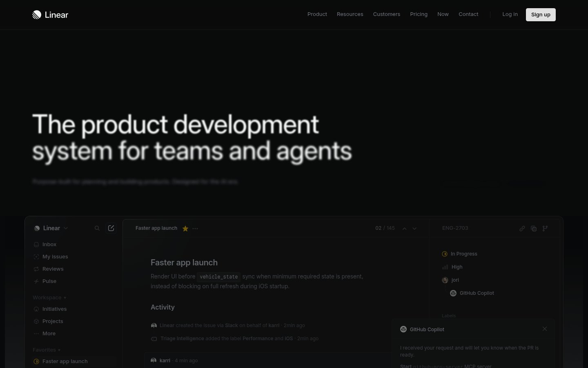Copy issue link icon beside ENG-2703
Viewport: 588px width, 368px height.
(x=522, y=229)
